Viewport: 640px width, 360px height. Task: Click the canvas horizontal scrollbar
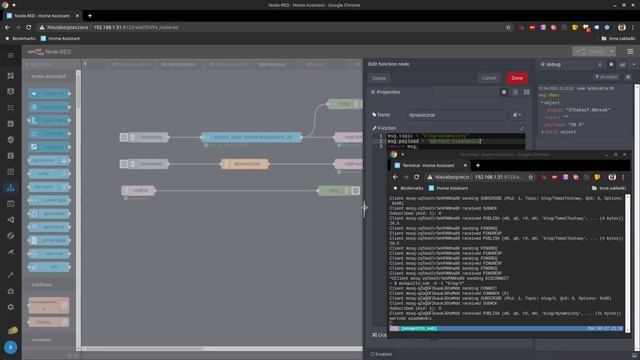tap(222, 349)
